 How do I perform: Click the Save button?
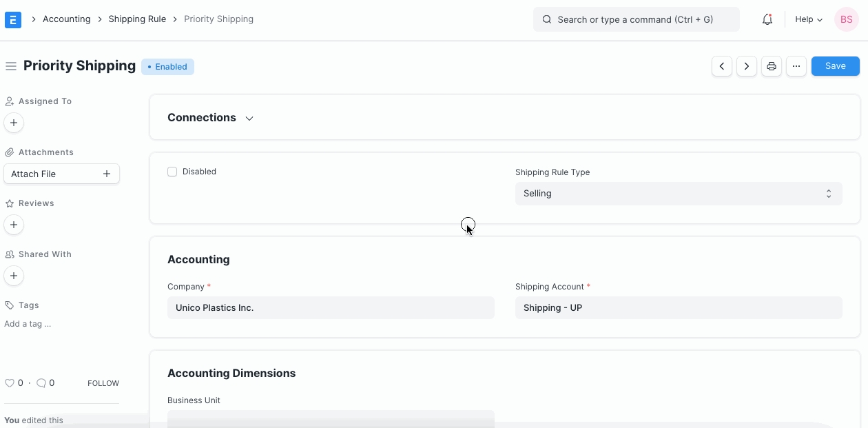pos(835,66)
